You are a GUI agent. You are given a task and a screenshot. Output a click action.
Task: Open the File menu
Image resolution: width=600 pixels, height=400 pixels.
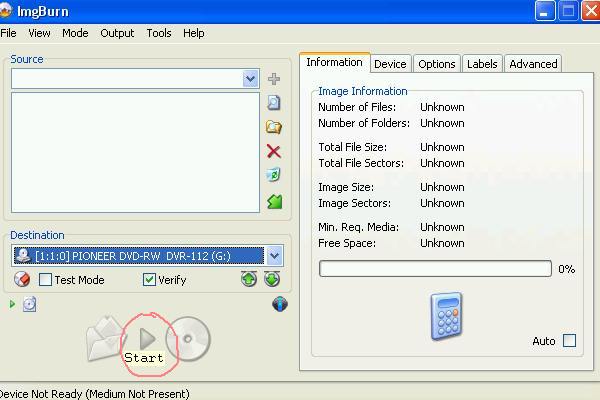pos(8,33)
